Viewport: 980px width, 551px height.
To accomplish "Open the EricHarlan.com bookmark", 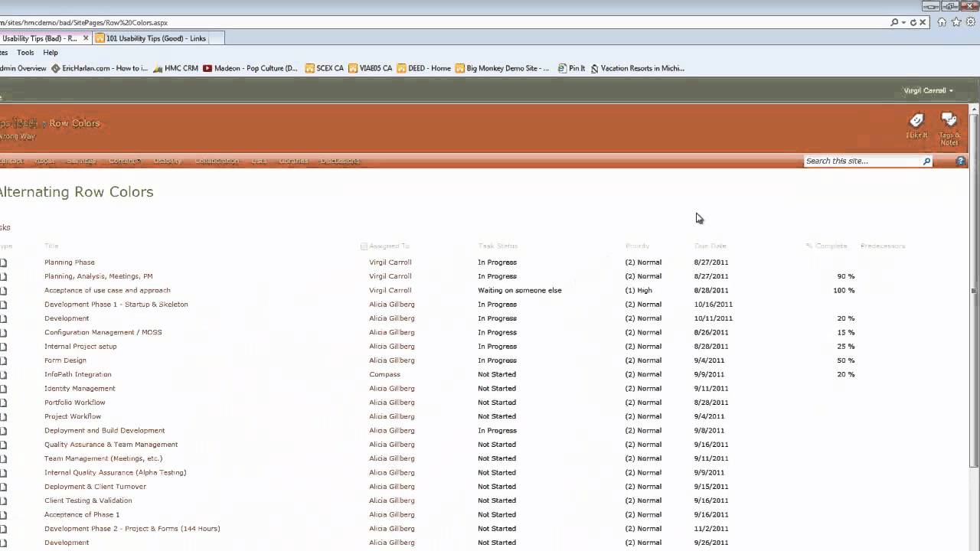I will 99,68.
